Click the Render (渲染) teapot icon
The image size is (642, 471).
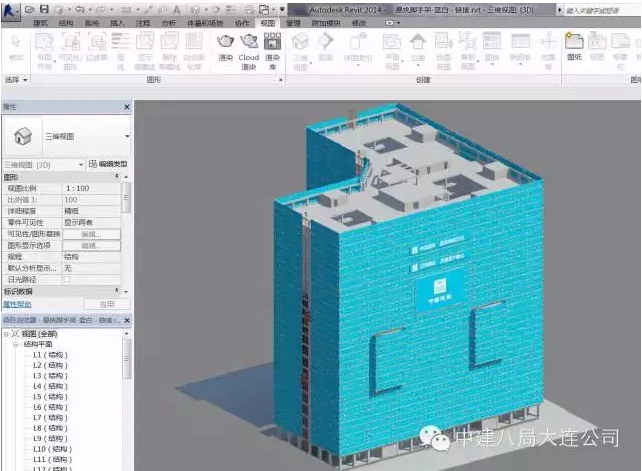tap(225, 45)
